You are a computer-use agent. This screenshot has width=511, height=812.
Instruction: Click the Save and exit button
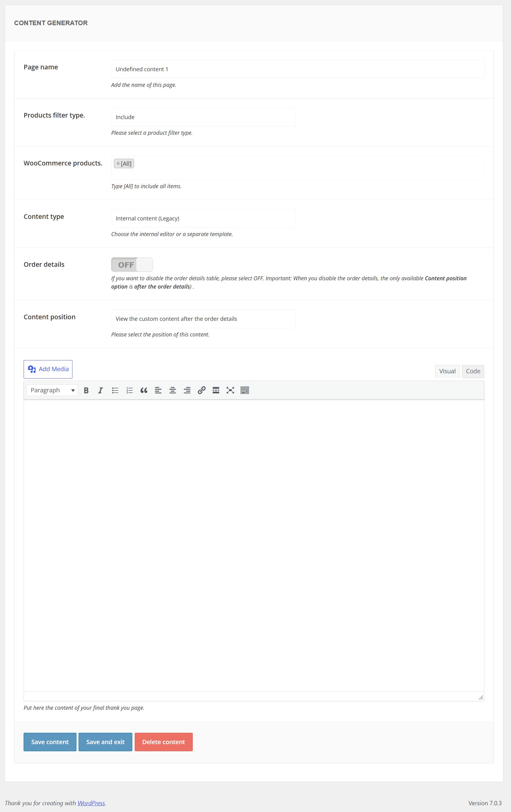(x=105, y=742)
